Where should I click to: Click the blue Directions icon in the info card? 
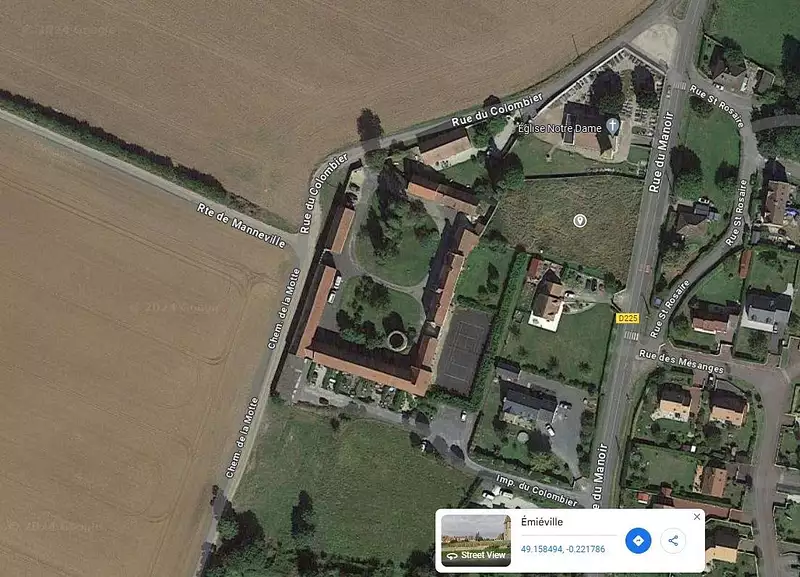(x=638, y=540)
